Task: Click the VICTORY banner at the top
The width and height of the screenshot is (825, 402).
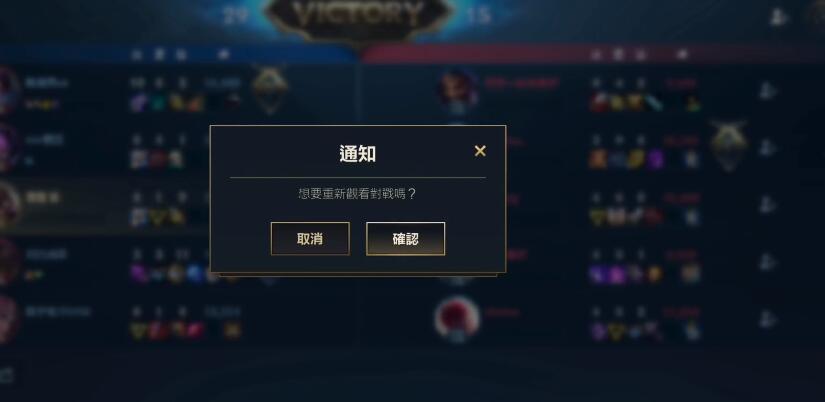Action: [359, 18]
